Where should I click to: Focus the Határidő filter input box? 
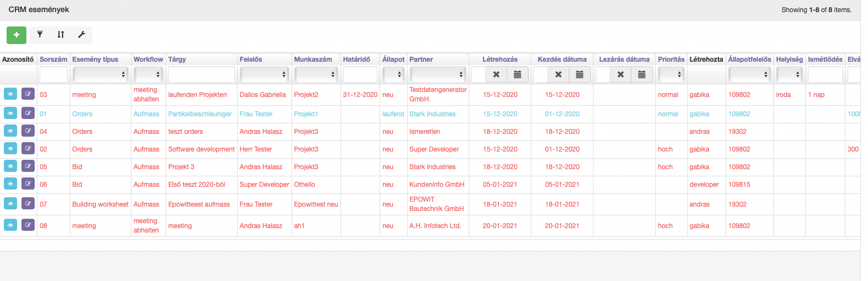tap(360, 74)
